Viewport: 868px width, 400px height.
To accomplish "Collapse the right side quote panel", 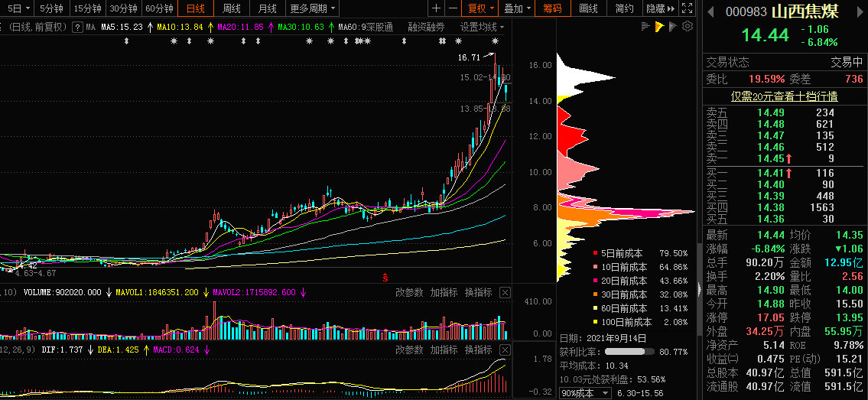I will [698, 288].
